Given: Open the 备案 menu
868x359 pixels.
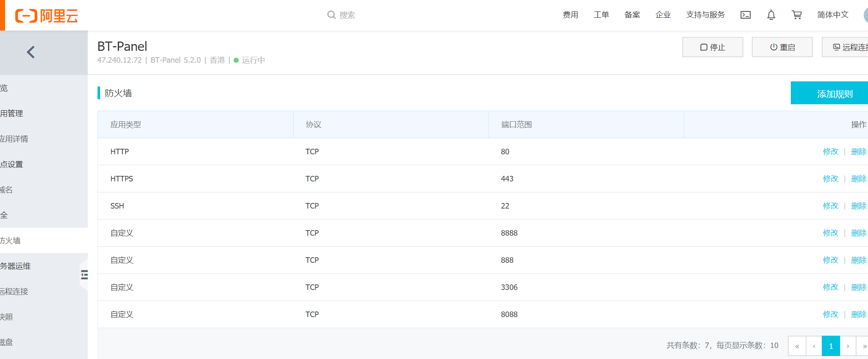Looking at the screenshot, I should (632, 15).
